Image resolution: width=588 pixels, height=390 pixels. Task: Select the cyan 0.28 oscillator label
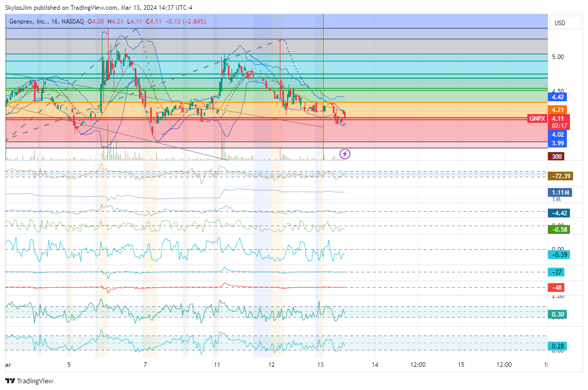click(558, 346)
